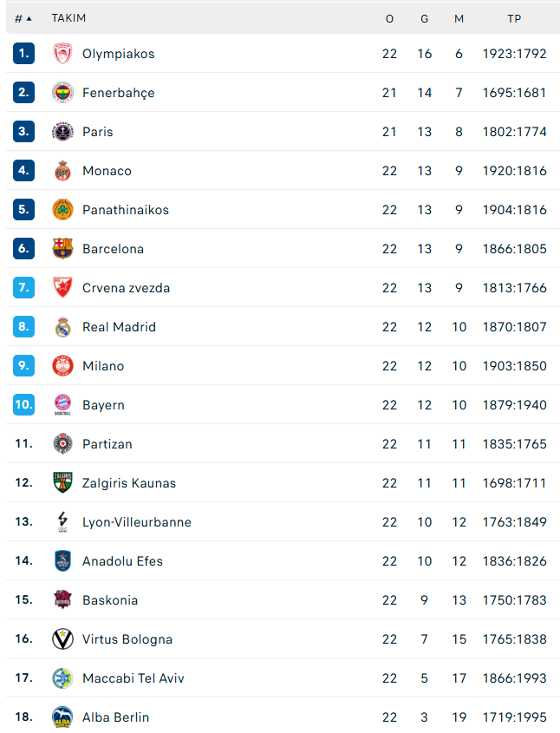Click the Alba Berlin logo
Screen dimensions: 560x733
point(62,717)
